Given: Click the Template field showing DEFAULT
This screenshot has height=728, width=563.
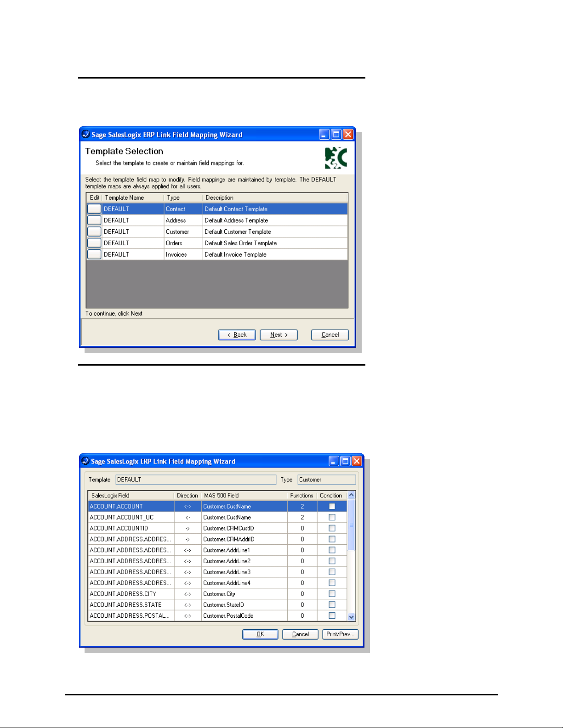Looking at the screenshot, I should coord(196,480).
